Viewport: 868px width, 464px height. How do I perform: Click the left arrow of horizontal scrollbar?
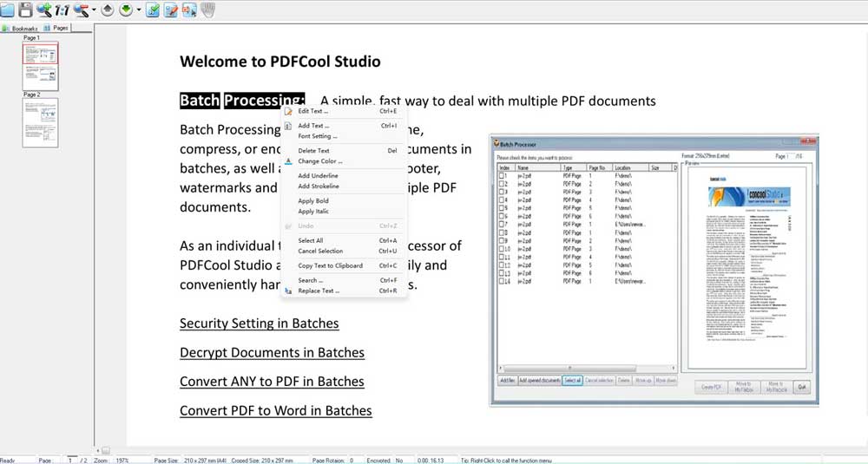[x=98, y=451]
